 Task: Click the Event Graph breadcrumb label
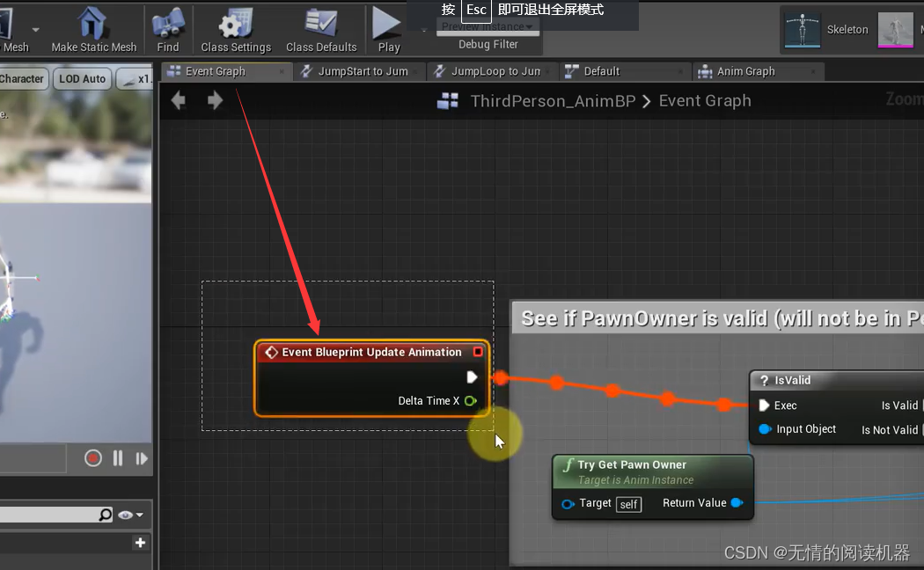tap(705, 100)
